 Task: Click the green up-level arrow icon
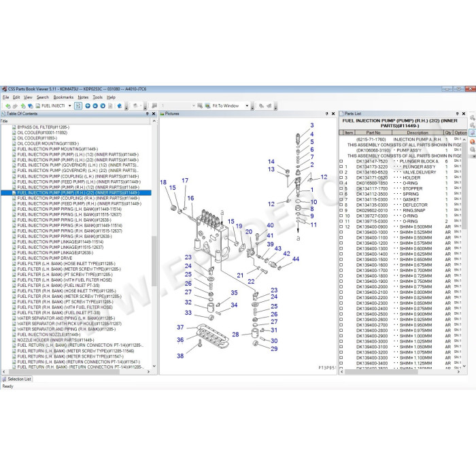pyautogui.click(x=23, y=106)
